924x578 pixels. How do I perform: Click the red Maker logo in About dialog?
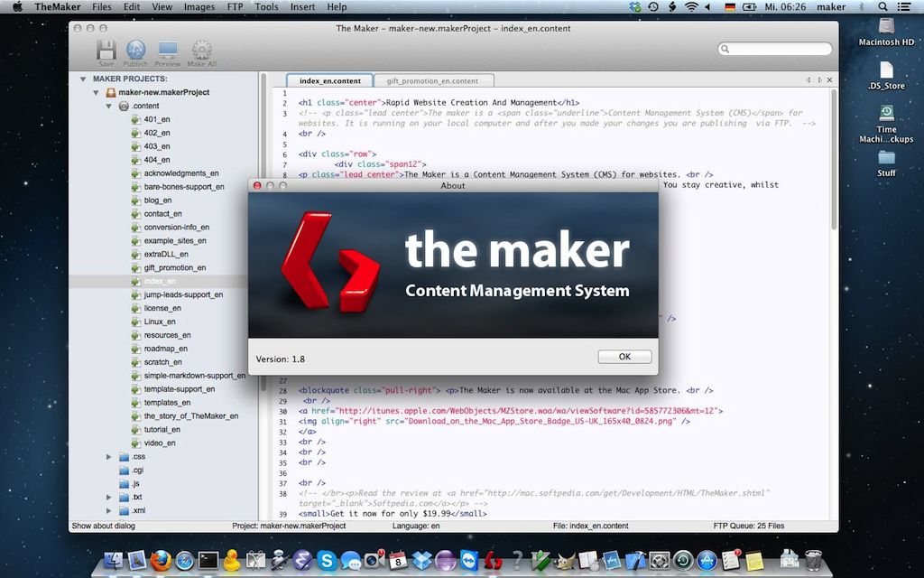[x=330, y=261]
